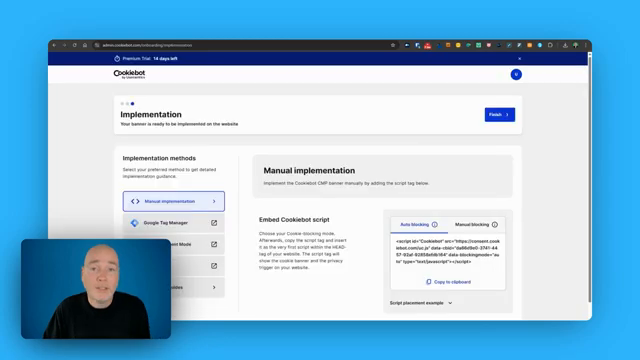The height and width of the screenshot is (360, 640).
Task: Click the Embed Cookiebot script heading
Action: (294, 220)
